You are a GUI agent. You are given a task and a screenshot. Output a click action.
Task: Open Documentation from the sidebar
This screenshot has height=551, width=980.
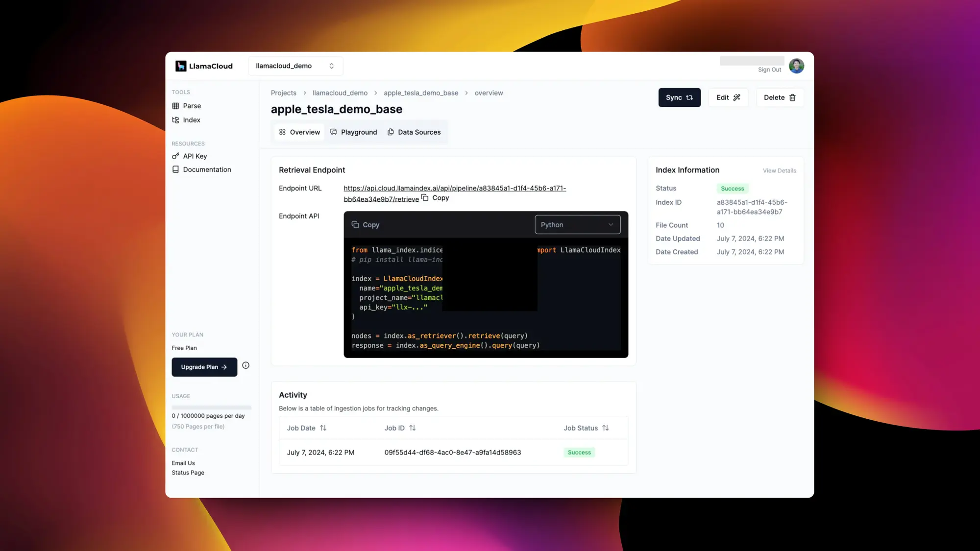(201, 169)
